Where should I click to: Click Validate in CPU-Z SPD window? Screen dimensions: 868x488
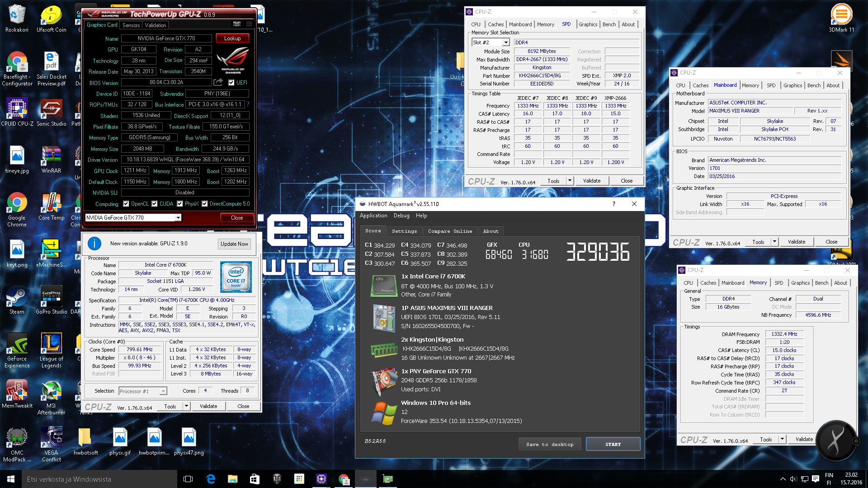(592, 181)
